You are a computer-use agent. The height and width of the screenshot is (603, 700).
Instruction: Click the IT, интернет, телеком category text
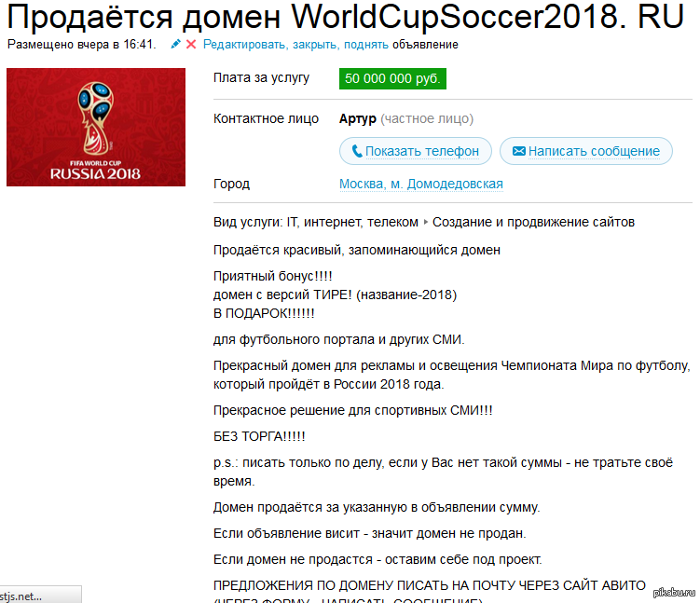352,222
